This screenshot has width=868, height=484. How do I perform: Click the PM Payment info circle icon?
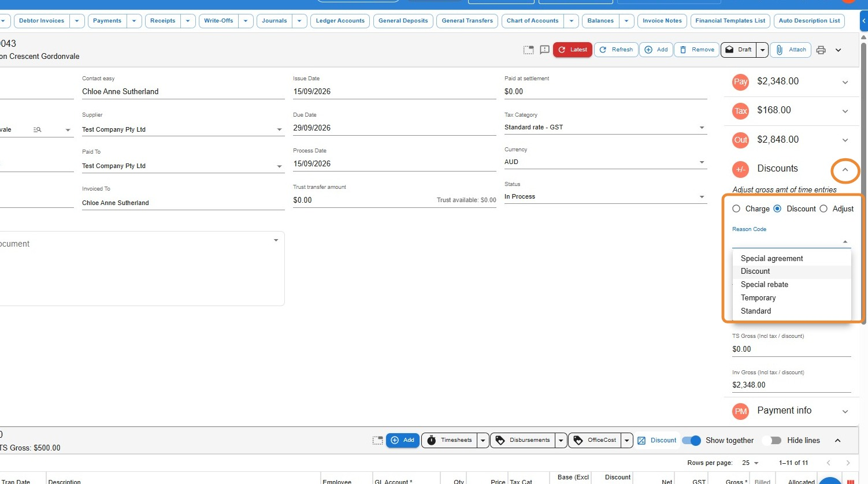741,411
